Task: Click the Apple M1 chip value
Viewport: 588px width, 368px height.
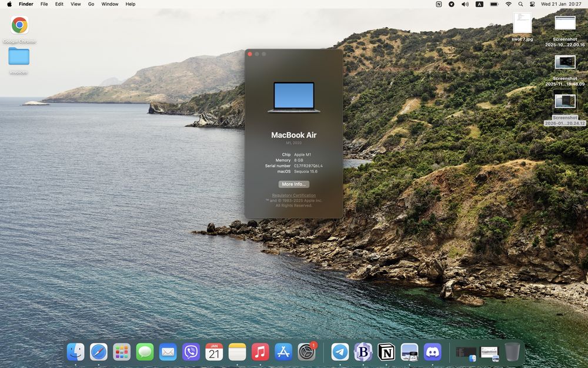Action: [302, 154]
